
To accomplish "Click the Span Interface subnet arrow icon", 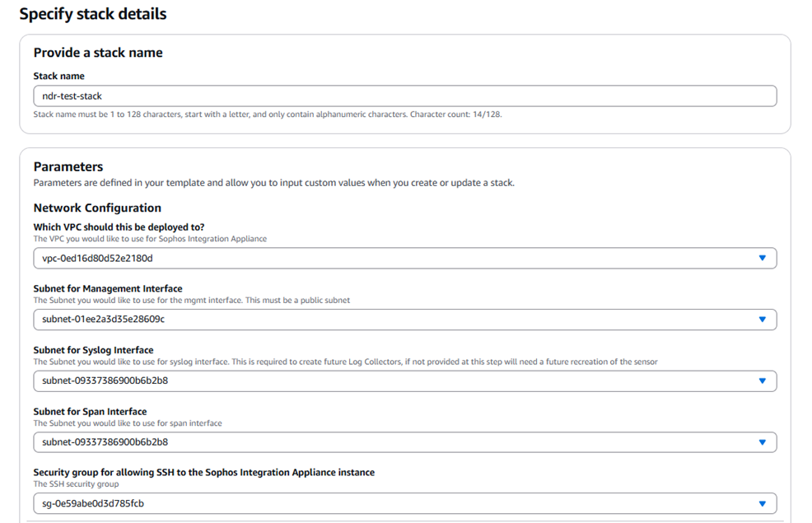I will click(x=762, y=442).
